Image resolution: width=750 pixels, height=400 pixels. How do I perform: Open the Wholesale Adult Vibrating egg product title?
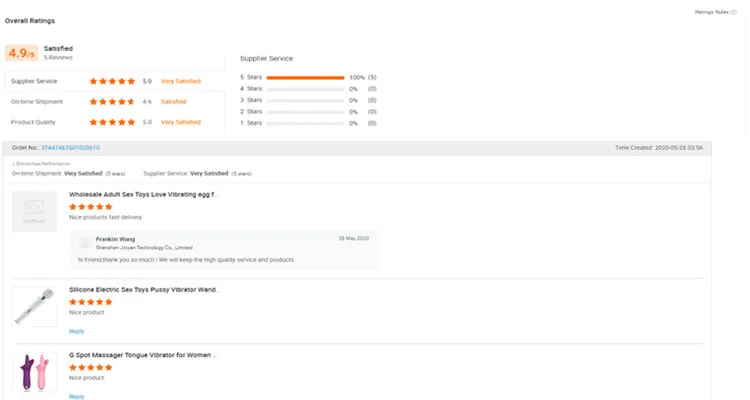[143, 195]
